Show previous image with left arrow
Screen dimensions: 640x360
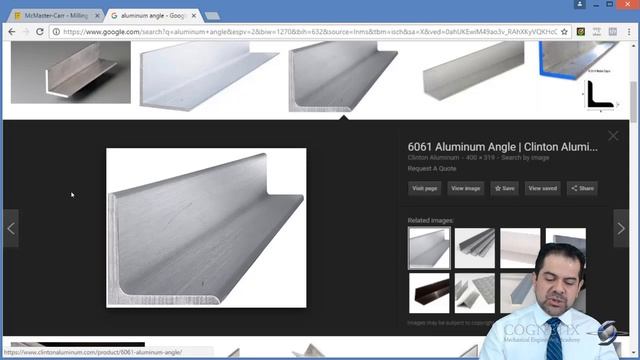tap(11, 229)
